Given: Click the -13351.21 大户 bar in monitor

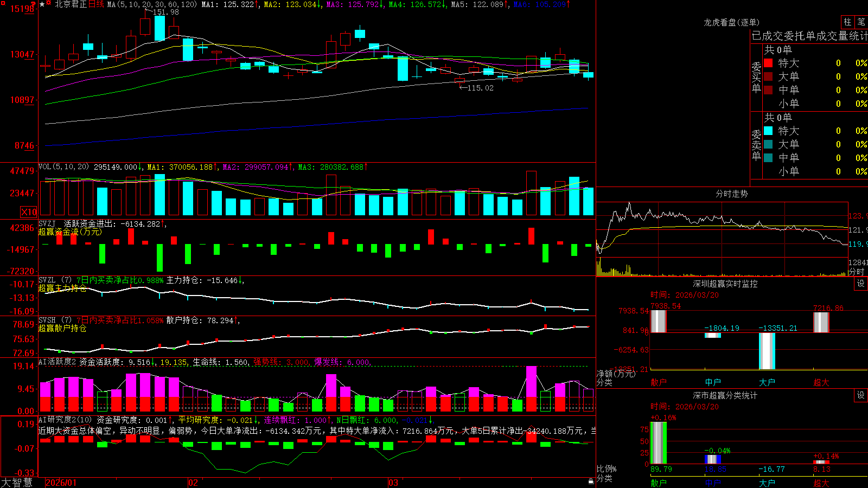Looking at the screenshot, I should click(767, 351).
